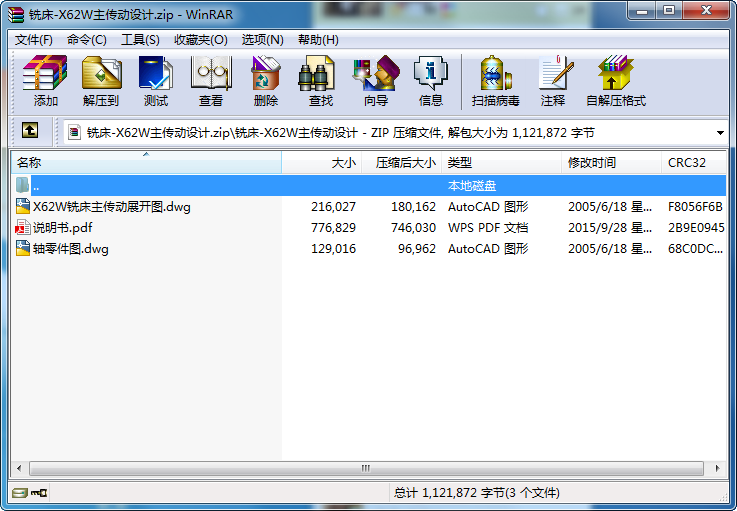Screen dimensions: 737x511
Task: Click the WPS PDF 文档 type cell
Action: 488,228
